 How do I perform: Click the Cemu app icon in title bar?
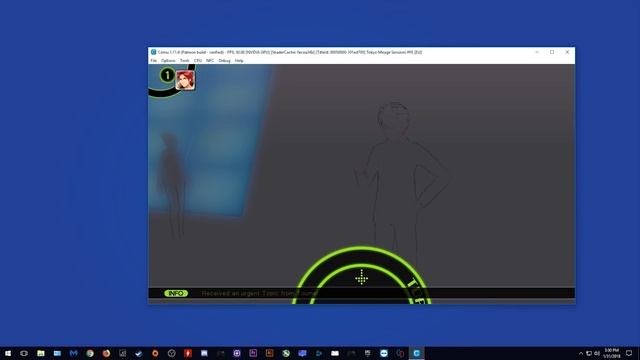pyautogui.click(x=153, y=52)
